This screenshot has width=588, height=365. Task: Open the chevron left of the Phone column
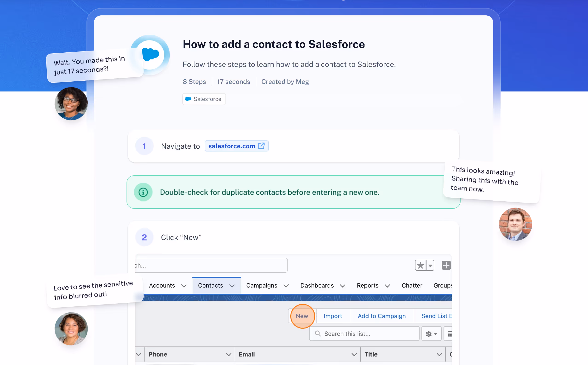tap(138, 354)
